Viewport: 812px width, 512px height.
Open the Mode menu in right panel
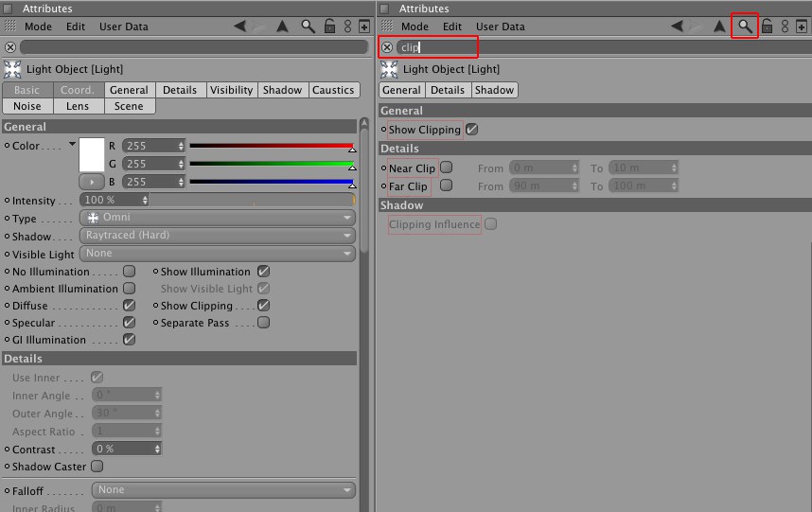pos(416,26)
